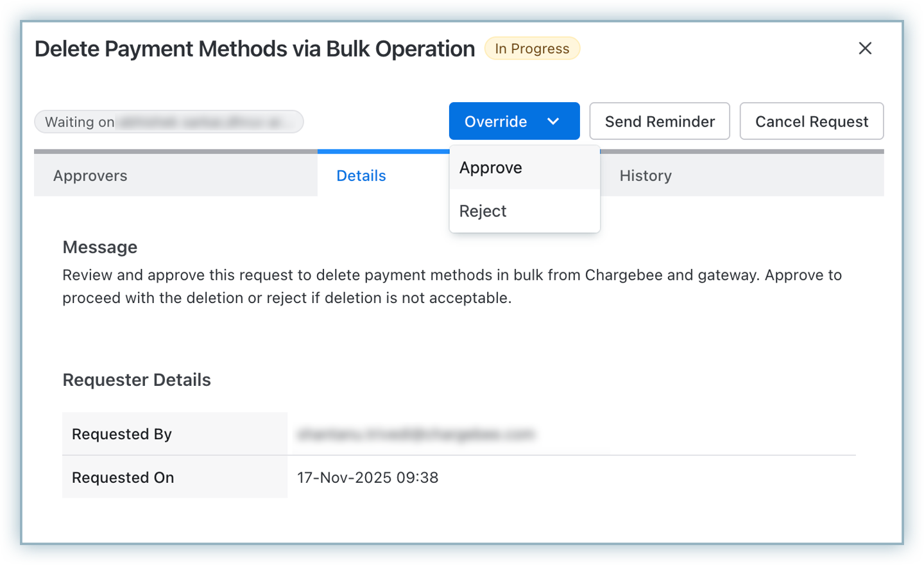The height and width of the screenshot is (565, 924).
Task: Select the Requested On row label
Action: (x=123, y=478)
